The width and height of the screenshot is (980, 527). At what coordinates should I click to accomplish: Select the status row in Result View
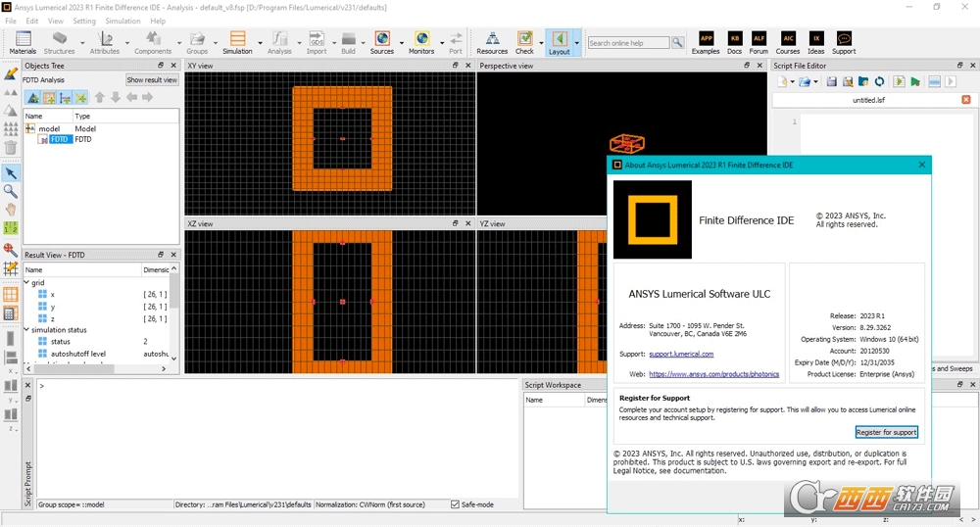pyautogui.click(x=98, y=342)
